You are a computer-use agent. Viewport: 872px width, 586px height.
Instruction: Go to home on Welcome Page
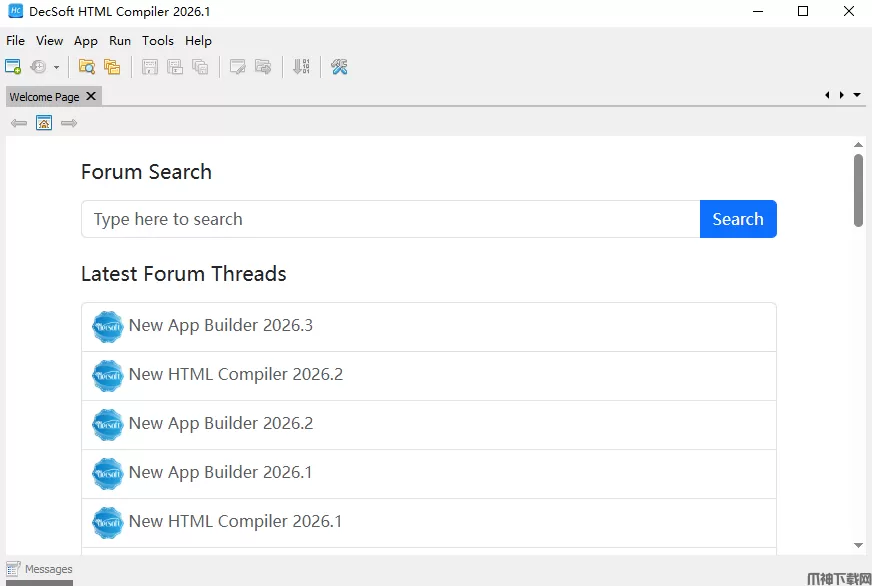pyautogui.click(x=44, y=123)
